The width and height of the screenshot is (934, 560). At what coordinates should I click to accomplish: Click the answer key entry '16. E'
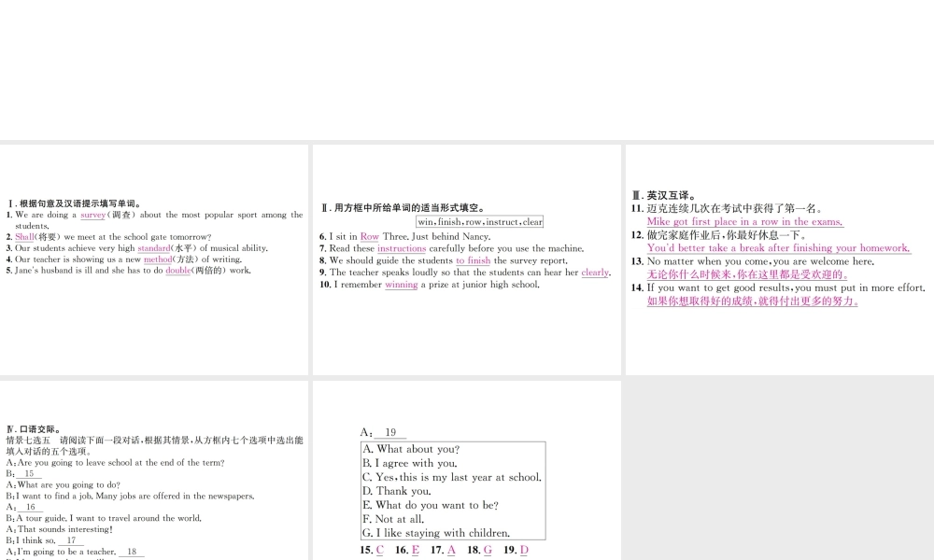tap(407, 551)
